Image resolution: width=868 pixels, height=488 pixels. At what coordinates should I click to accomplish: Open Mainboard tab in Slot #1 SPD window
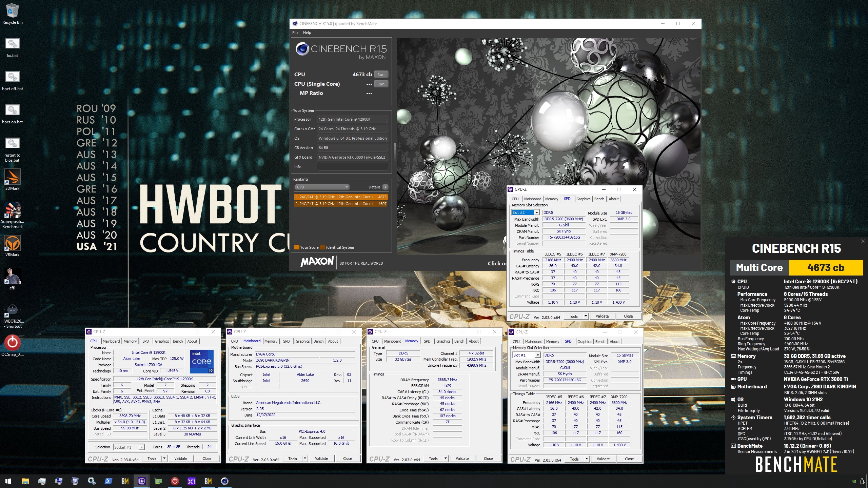pyautogui.click(x=533, y=342)
